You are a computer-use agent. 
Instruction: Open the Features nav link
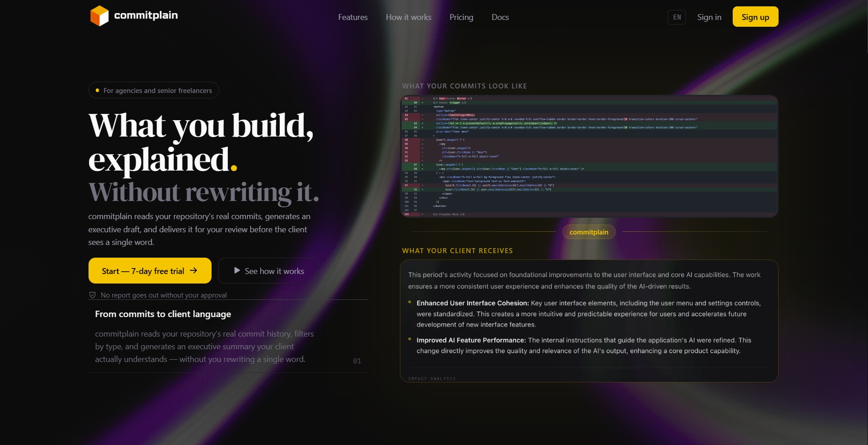[x=353, y=17]
